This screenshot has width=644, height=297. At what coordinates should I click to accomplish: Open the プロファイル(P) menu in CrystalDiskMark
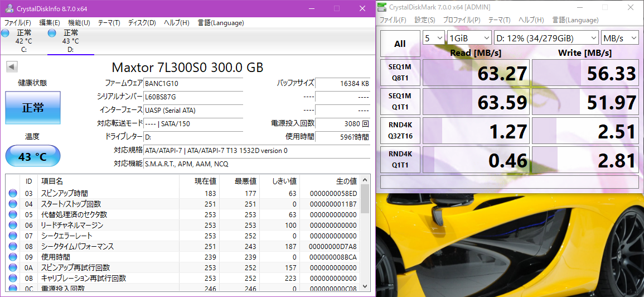coord(462,20)
